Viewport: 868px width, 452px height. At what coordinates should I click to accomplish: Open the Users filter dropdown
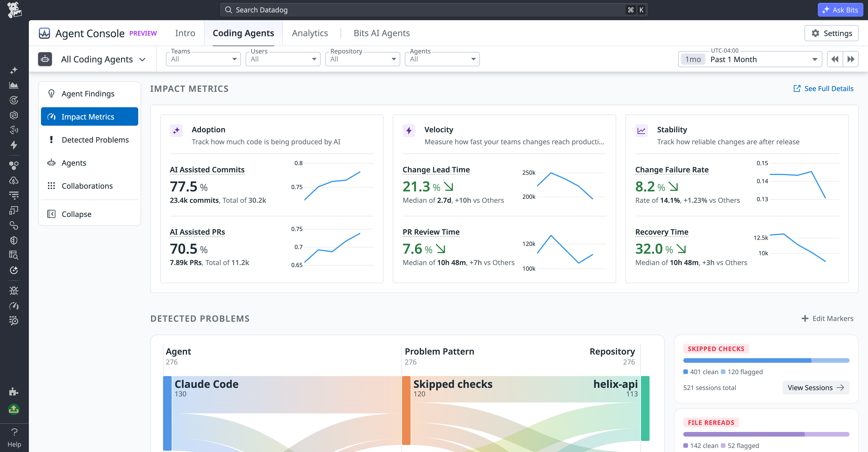(283, 59)
